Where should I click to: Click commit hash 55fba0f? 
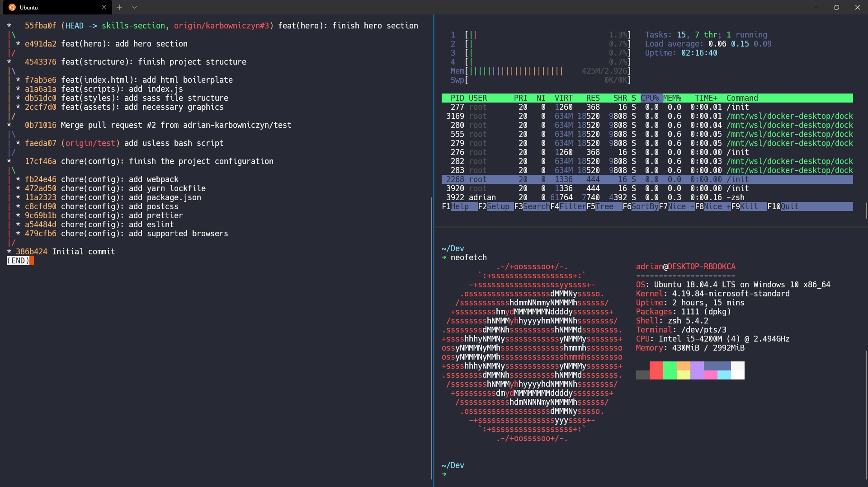[x=41, y=26]
